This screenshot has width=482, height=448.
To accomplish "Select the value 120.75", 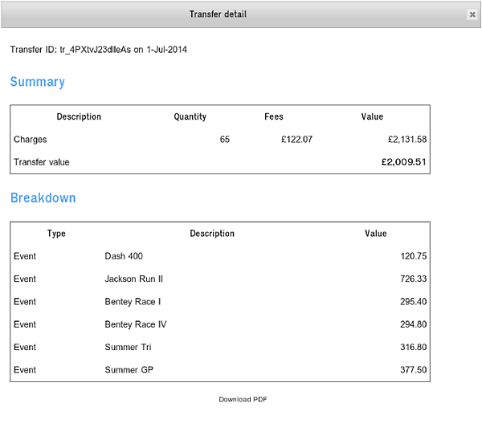I will click(414, 256).
